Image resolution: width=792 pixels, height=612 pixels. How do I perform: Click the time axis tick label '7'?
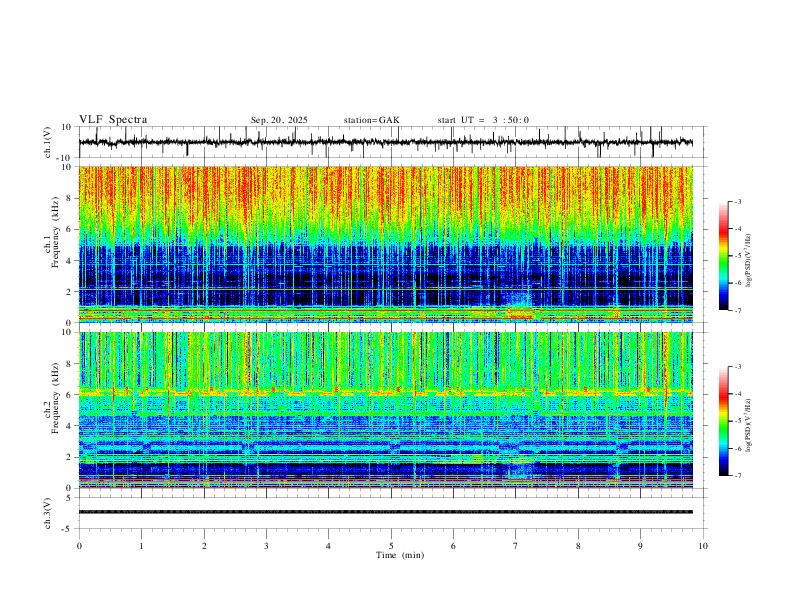[x=516, y=546]
